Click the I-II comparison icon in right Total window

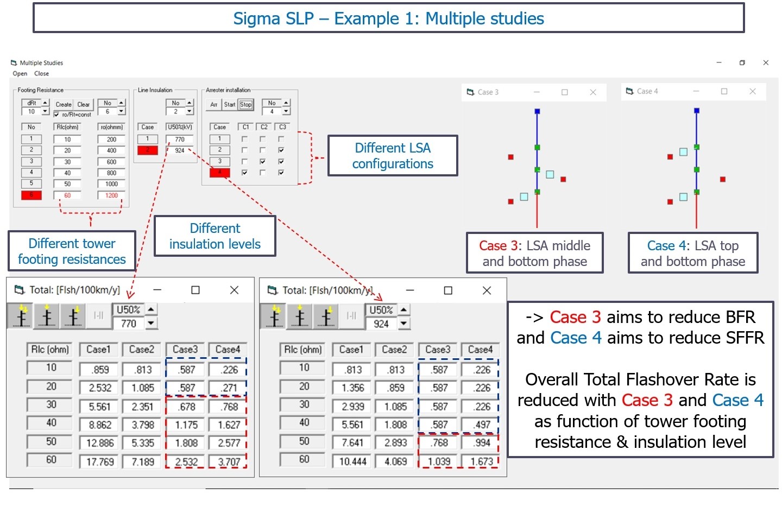352,316
